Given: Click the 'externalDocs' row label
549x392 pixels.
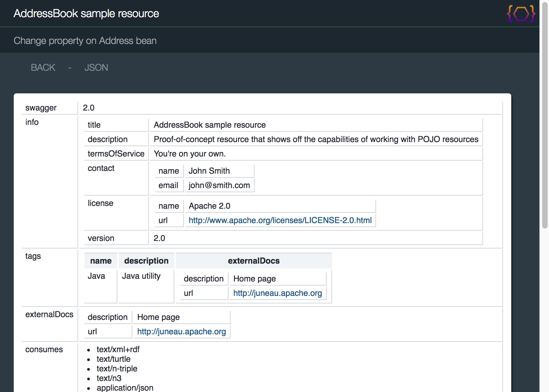Looking at the screenshot, I should point(49,314).
